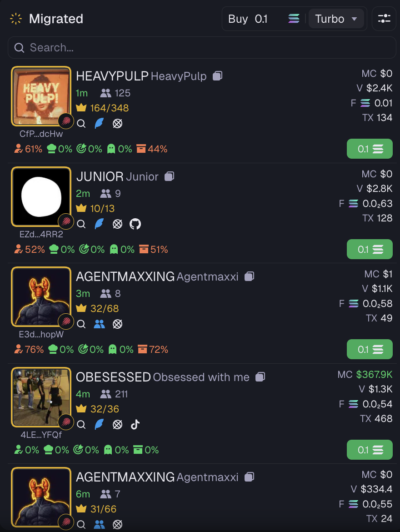
Task: Click the blue community icon under first AGENTMAXXING
Action: pyautogui.click(x=99, y=324)
